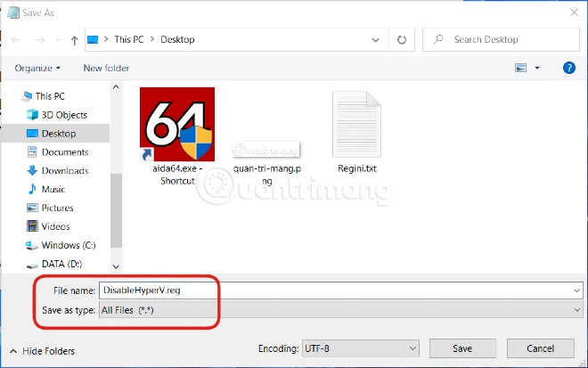Expand the address bar history dropdown
This screenshot has width=588, height=368.
click(x=375, y=40)
